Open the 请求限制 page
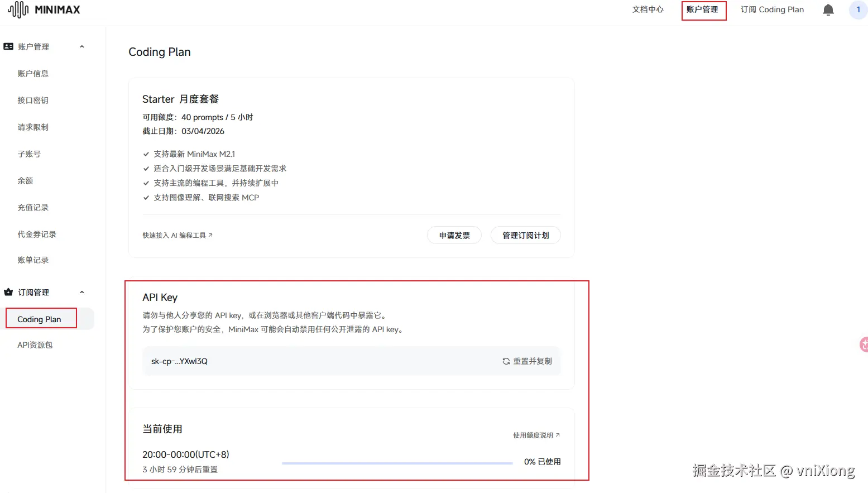Screen dimensions: 868x493 (33, 127)
